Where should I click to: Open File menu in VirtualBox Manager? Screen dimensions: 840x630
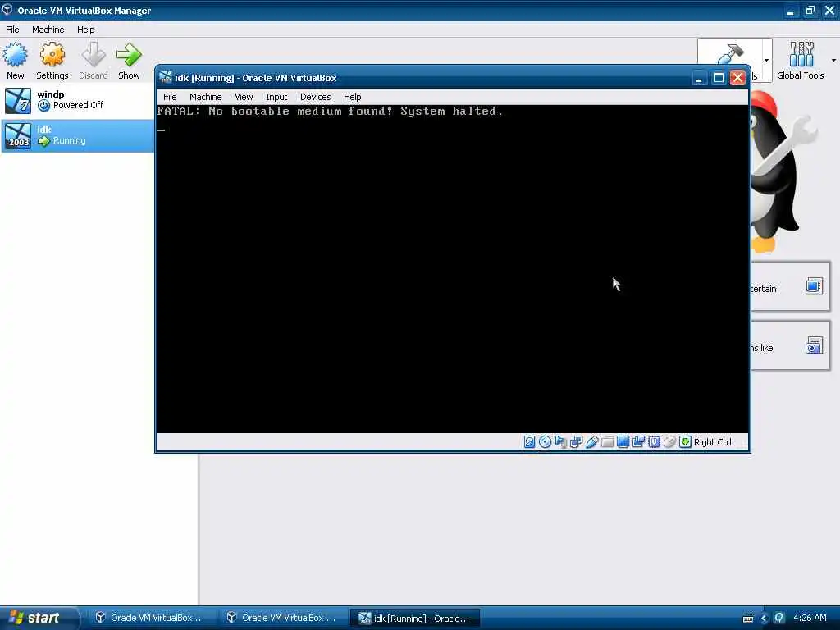(x=12, y=30)
